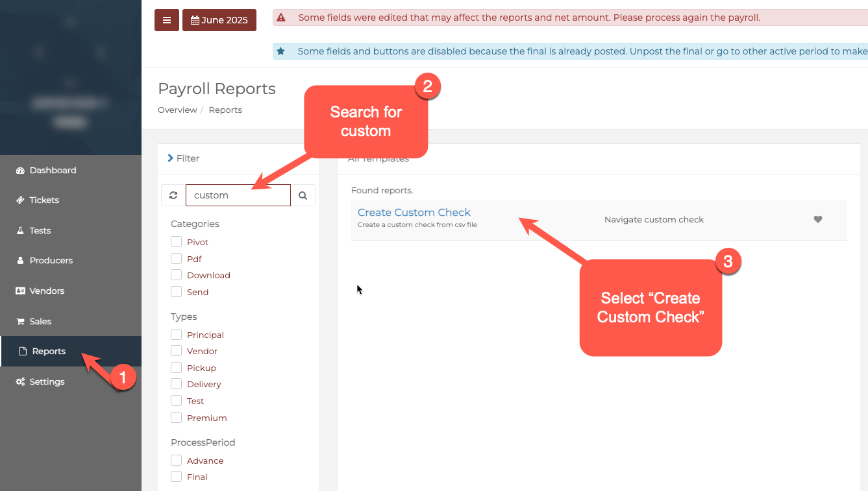Image resolution: width=868 pixels, height=491 pixels.
Task: Open the Create Custom Check report link
Action: click(414, 213)
